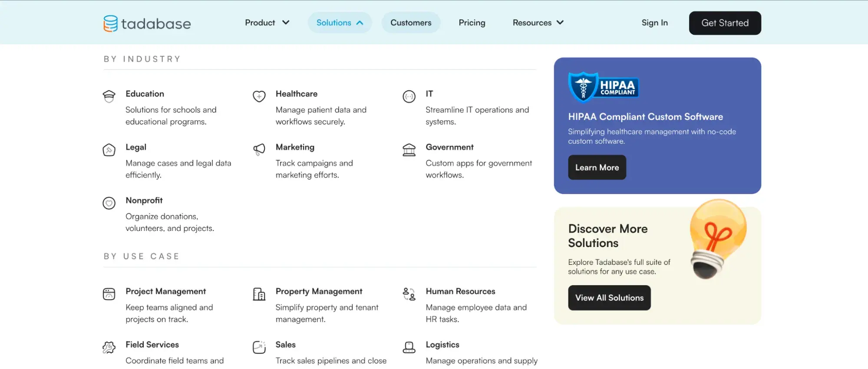Click the Nonprofit heart circle icon
This screenshot has width=868, height=369.
click(109, 203)
